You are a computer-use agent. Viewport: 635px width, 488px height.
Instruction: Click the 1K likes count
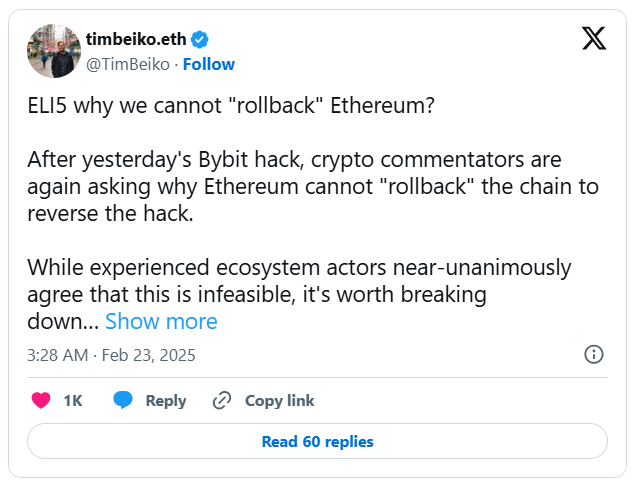tap(73, 401)
